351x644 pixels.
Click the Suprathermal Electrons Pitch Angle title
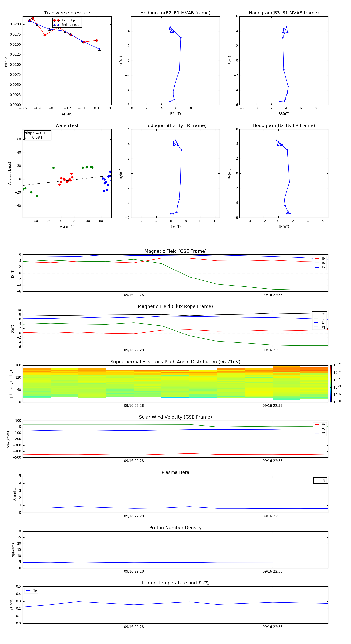coord(175,362)
